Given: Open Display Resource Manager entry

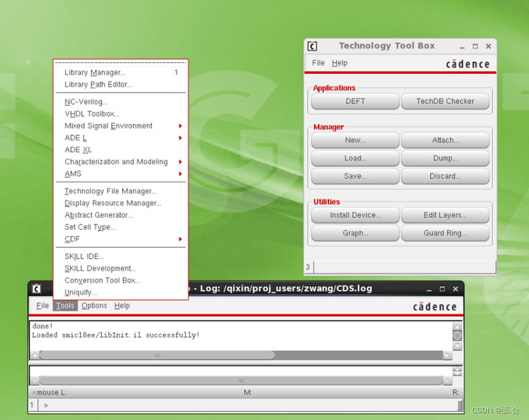Looking at the screenshot, I should pyautogui.click(x=120, y=203).
